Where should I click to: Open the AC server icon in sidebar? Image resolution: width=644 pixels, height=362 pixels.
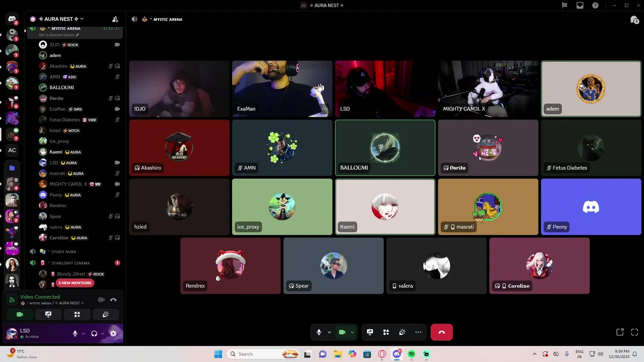pyautogui.click(x=12, y=150)
